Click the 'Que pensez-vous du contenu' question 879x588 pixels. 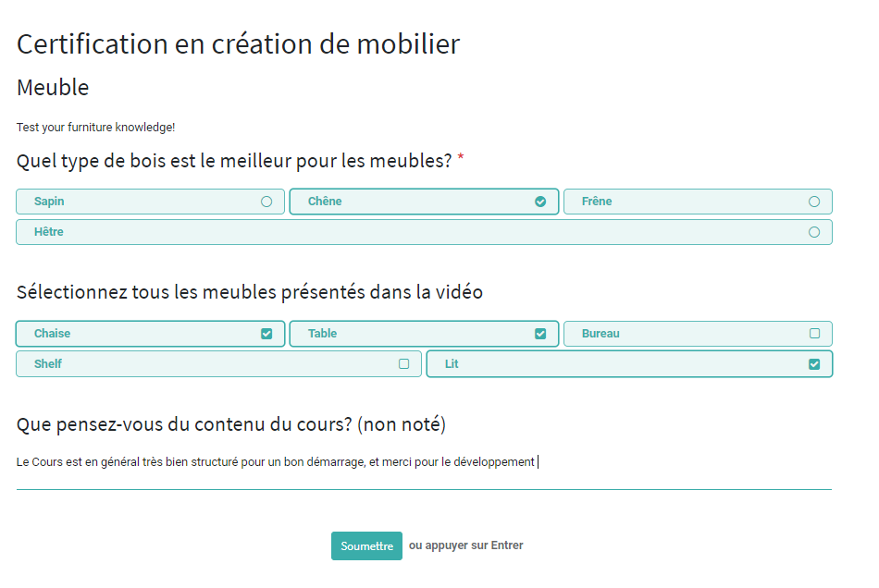pos(231,424)
